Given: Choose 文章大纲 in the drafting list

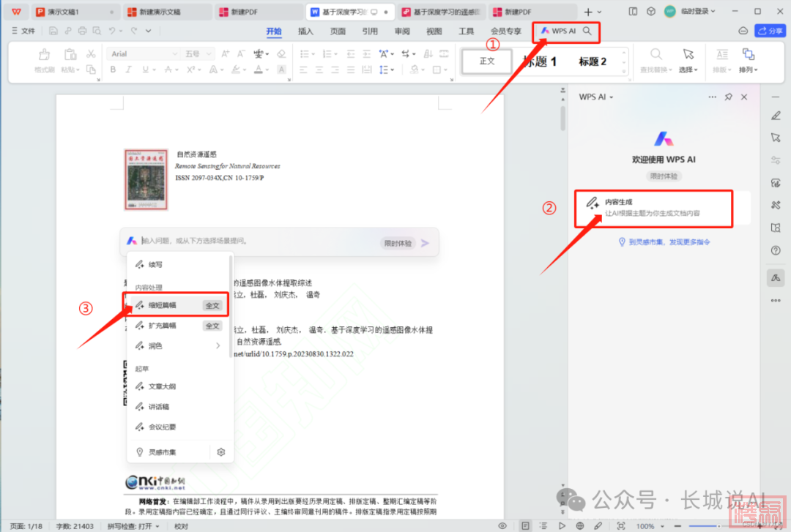Looking at the screenshot, I should (x=162, y=386).
